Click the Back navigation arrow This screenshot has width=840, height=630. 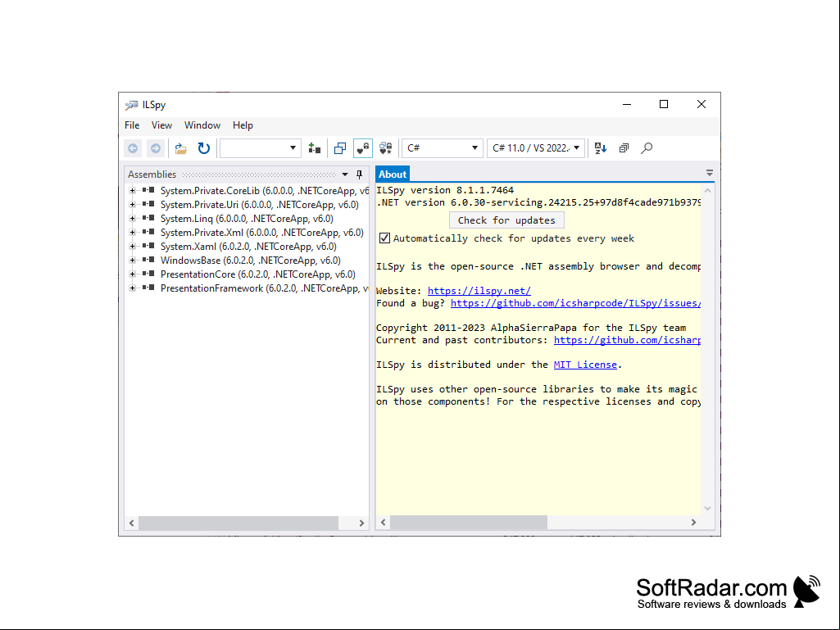point(133,148)
